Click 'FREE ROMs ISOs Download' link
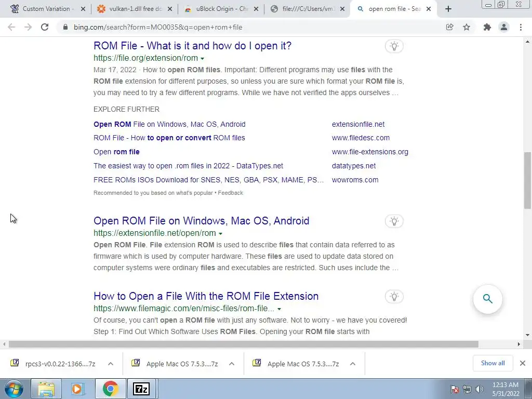The width and height of the screenshot is (532, 399). tap(208, 180)
